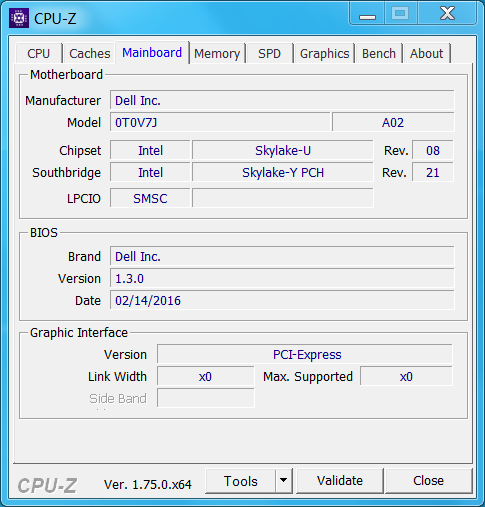Open the SPD tab
The width and height of the screenshot is (485, 507).
(270, 54)
